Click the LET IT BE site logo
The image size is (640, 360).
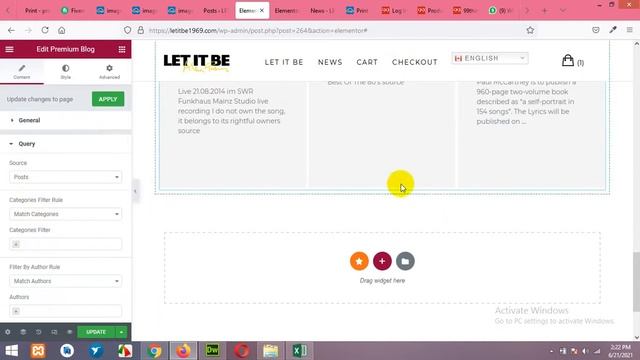(x=197, y=63)
